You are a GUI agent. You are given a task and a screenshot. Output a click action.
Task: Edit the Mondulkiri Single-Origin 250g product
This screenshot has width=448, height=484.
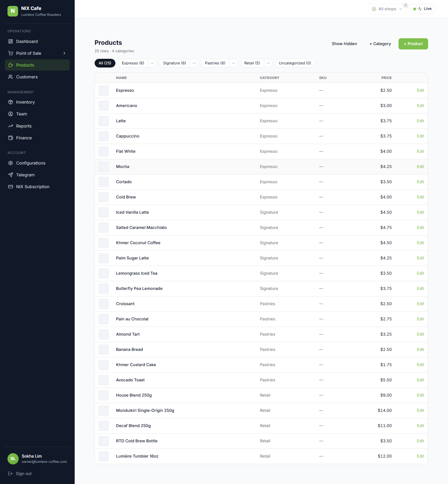tap(420, 411)
